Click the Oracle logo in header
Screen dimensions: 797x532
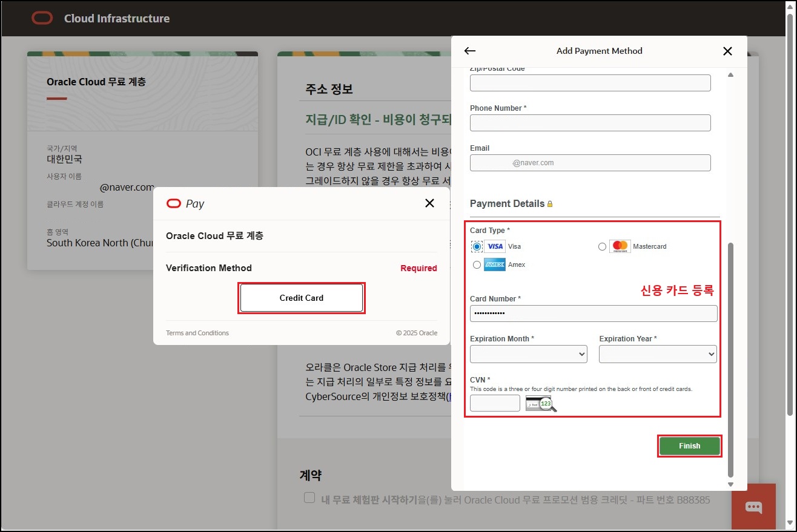tap(42, 18)
